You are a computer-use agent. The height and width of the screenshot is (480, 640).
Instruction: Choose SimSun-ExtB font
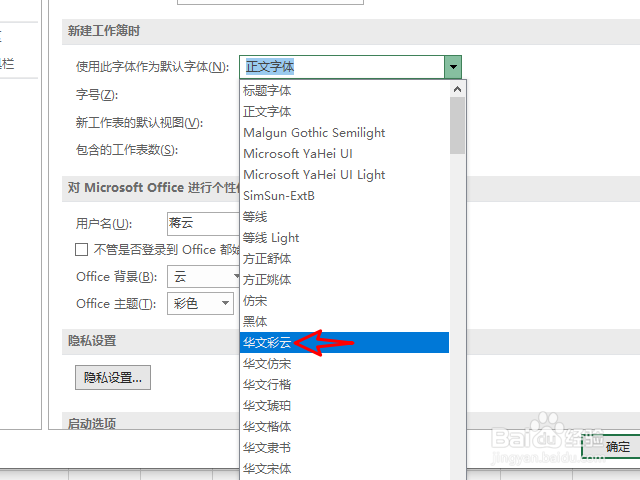point(344,196)
